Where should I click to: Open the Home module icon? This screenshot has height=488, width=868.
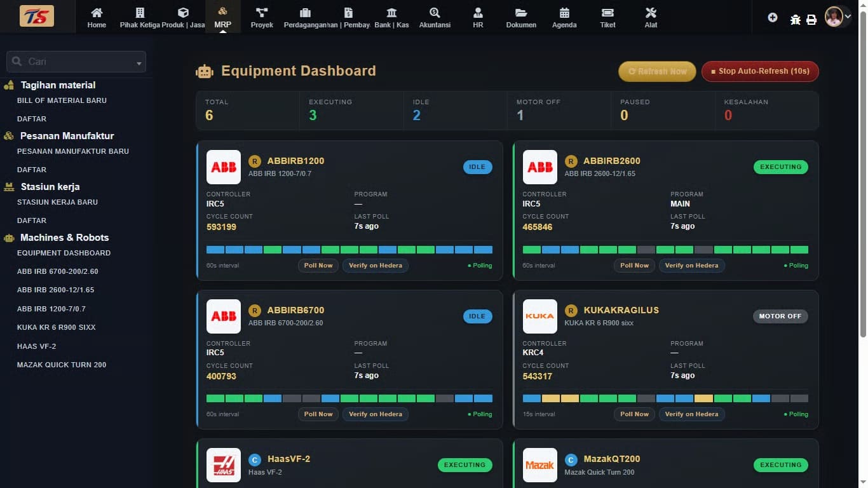[97, 12]
